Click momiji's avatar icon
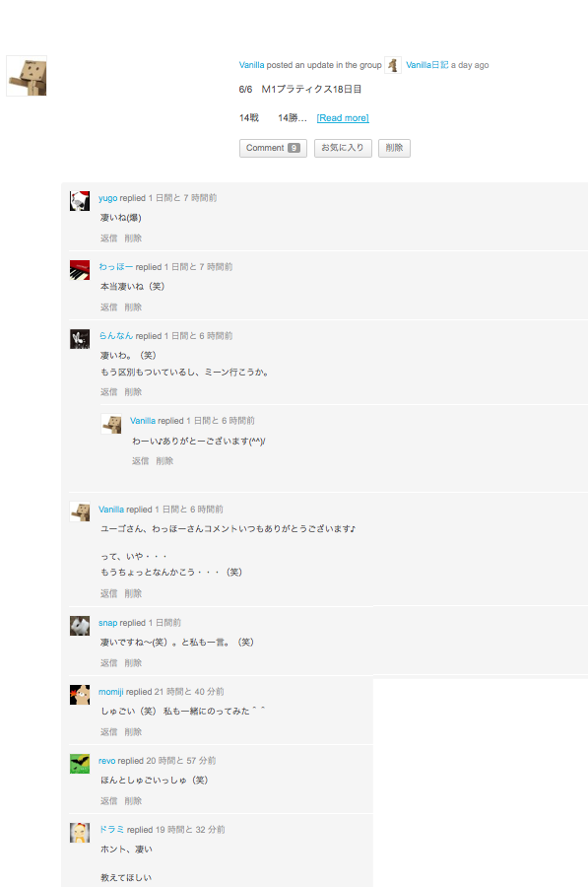 pos(80,695)
